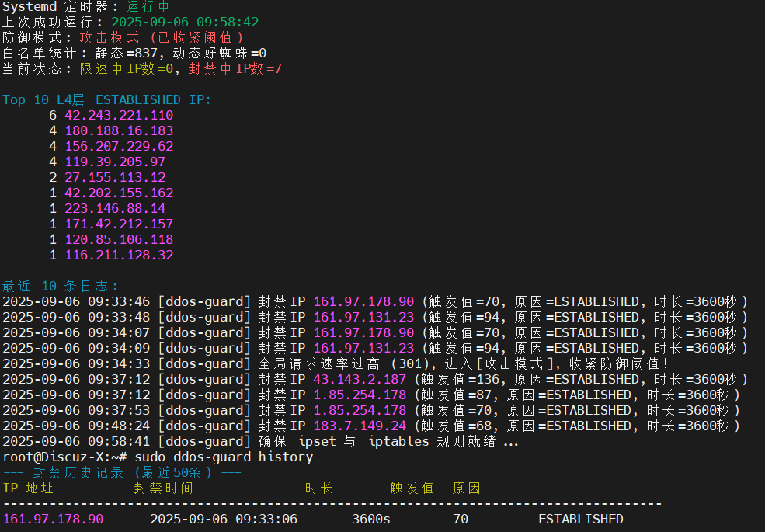Click the IP 180.188.16.183 in Top 10

point(119,130)
